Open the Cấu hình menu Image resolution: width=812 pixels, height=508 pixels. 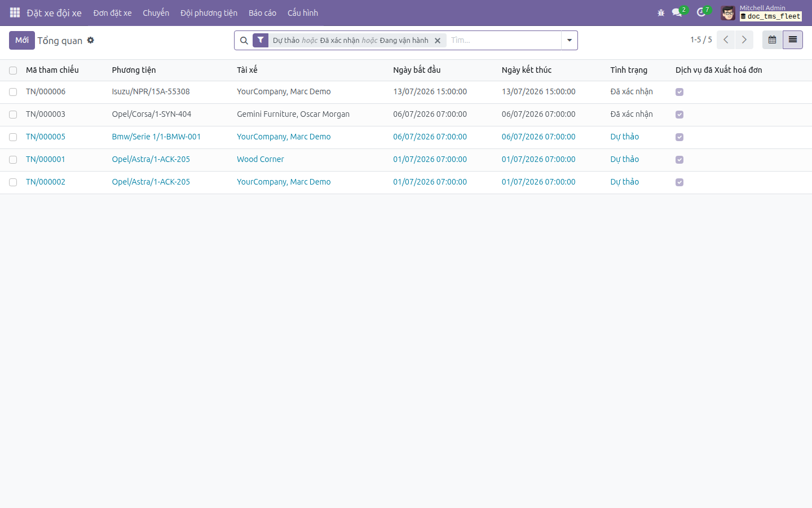click(303, 12)
